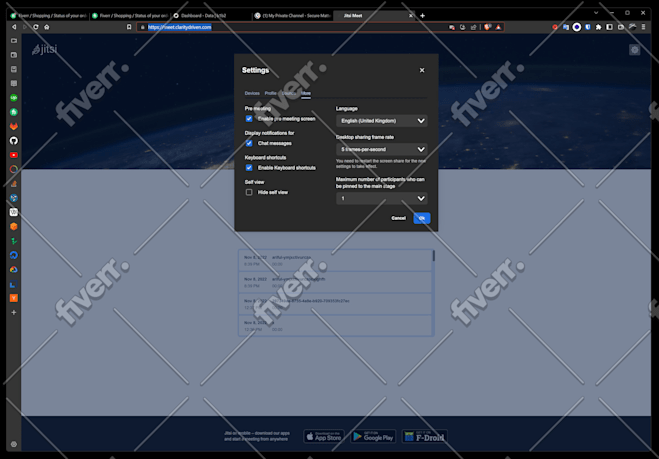Viewport: 659px width, 459px height.
Task: Open a new browser tab
Action: [x=422, y=16]
